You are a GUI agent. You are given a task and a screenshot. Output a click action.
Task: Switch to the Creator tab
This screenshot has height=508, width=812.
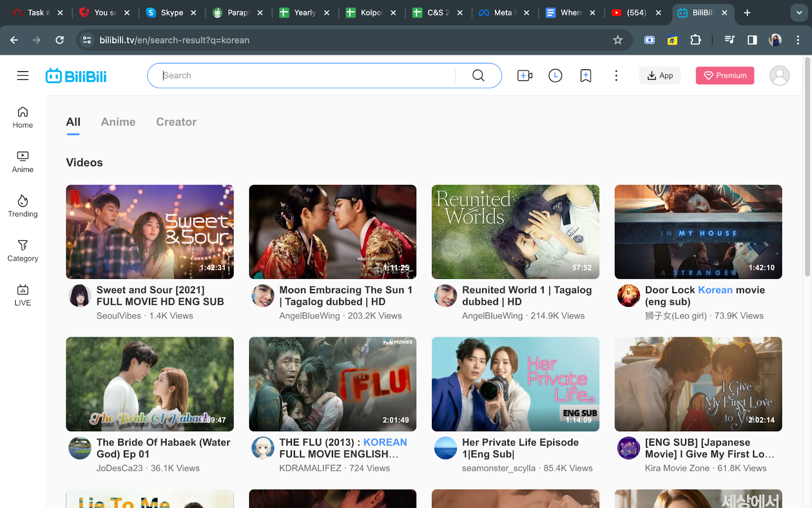(176, 122)
